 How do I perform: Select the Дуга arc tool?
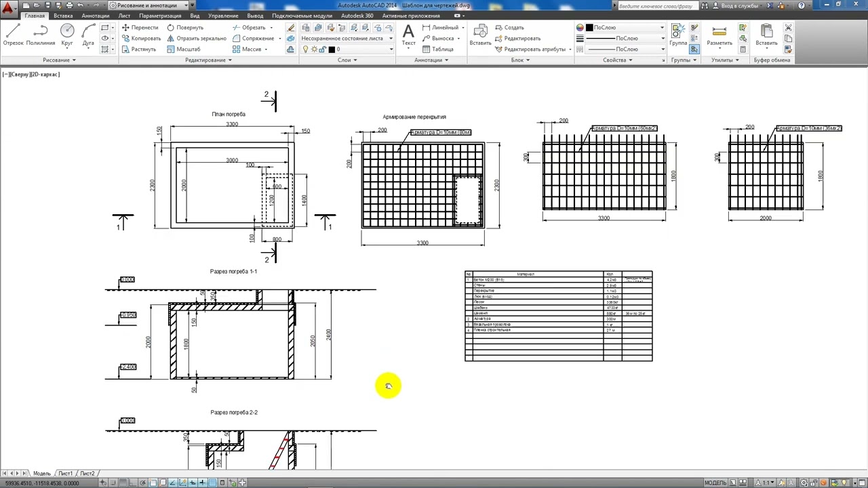[89, 35]
